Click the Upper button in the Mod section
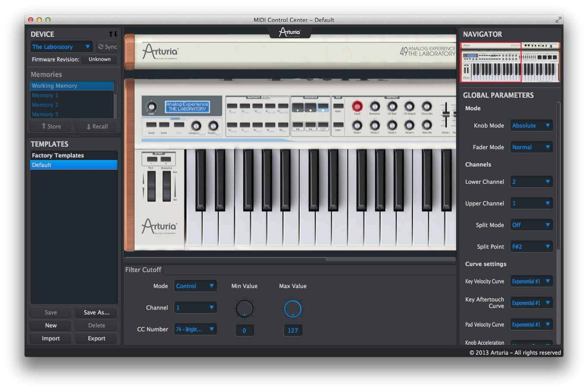Screen dimensions: 588x391 (339, 106)
